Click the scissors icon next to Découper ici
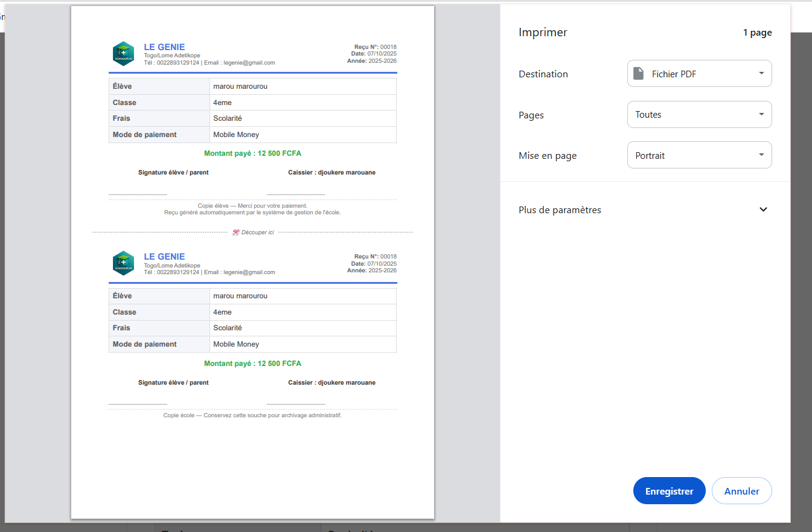Screen dimensions: 812x532 coord(234,232)
